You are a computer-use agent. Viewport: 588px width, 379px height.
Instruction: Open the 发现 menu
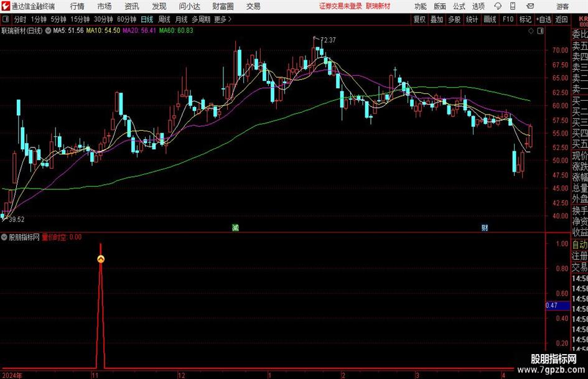click(159, 6)
